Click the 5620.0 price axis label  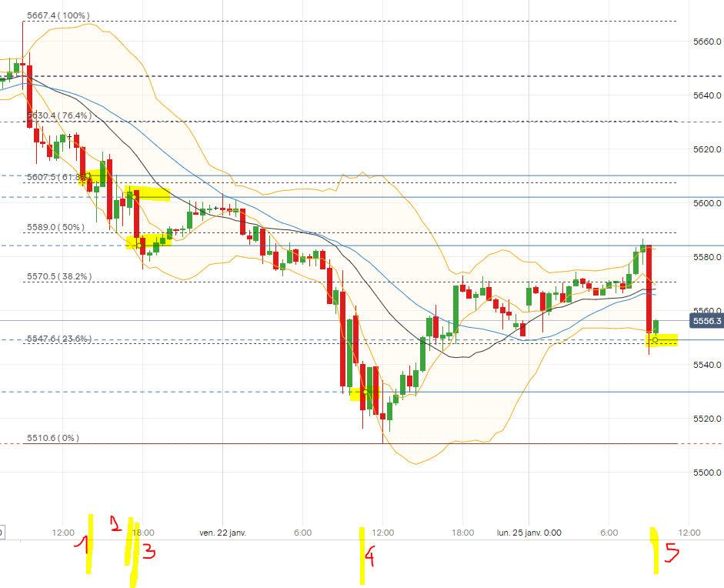[707, 149]
